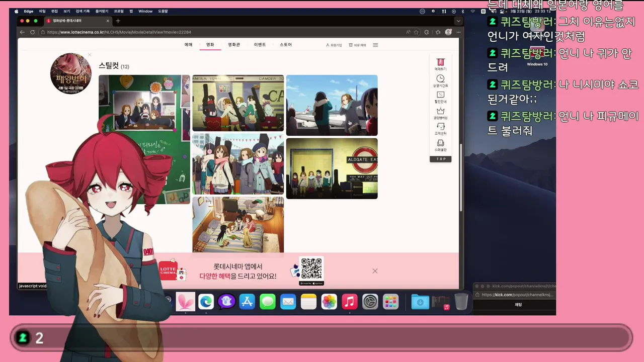Open the 고객센터 headset icon
The height and width of the screenshot is (362, 644).
440,129
